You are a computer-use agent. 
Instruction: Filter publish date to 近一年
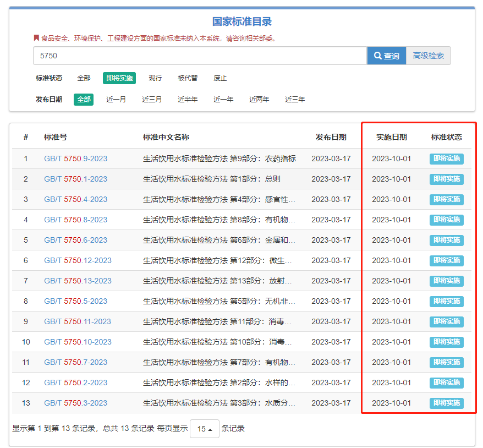tap(223, 100)
